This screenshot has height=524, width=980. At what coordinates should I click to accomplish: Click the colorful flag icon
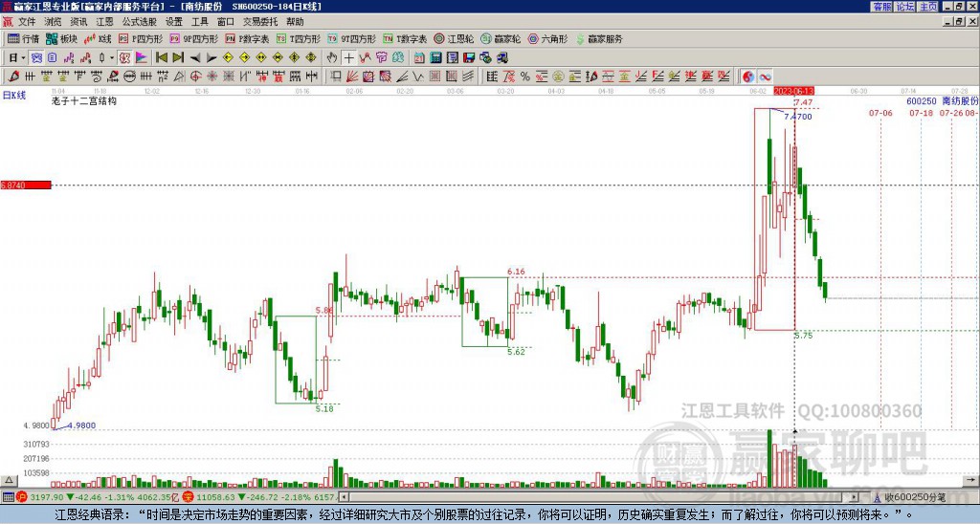point(142,58)
